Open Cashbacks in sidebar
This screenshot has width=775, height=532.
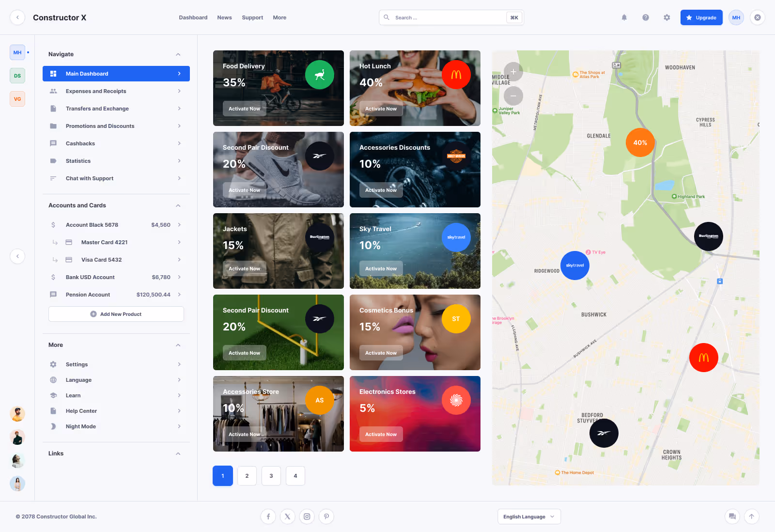(116, 143)
